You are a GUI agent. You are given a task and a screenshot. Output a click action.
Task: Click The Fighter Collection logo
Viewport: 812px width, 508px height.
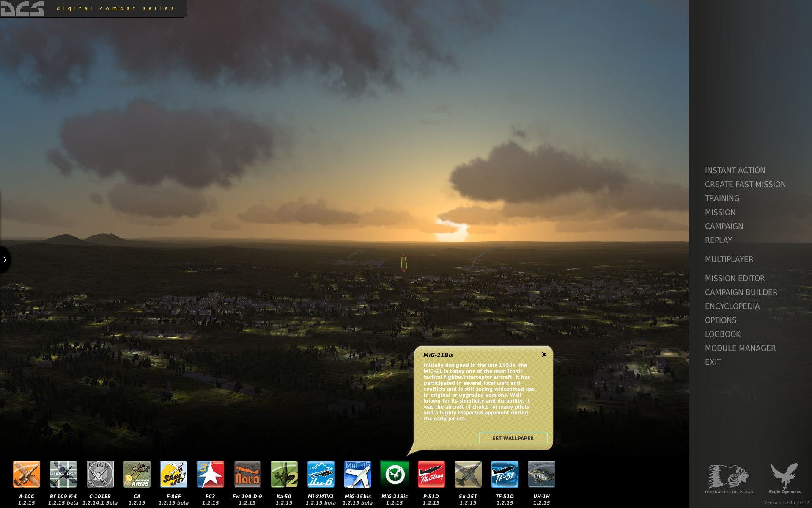pos(729,478)
